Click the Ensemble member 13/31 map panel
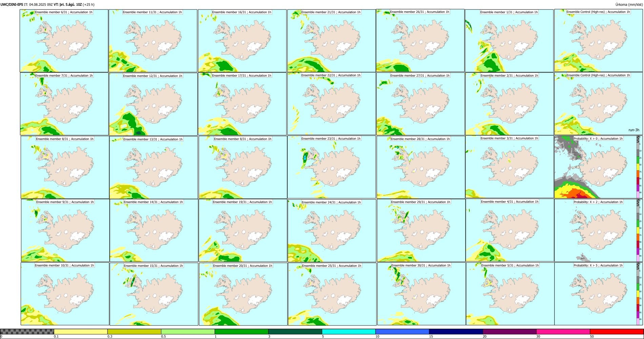Image resolution: width=644 pixels, height=339 pixels. tap(154, 167)
